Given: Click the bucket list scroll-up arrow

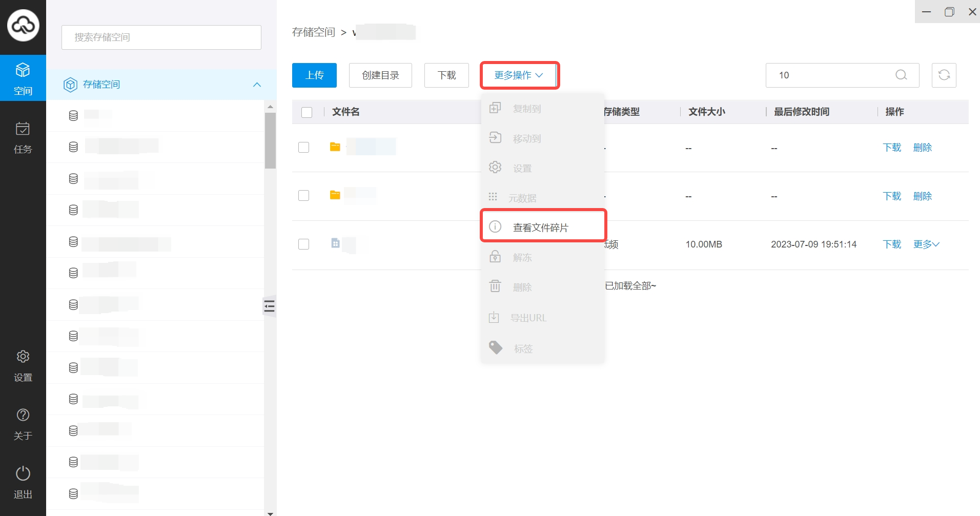Looking at the screenshot, I should click(270, 107).
